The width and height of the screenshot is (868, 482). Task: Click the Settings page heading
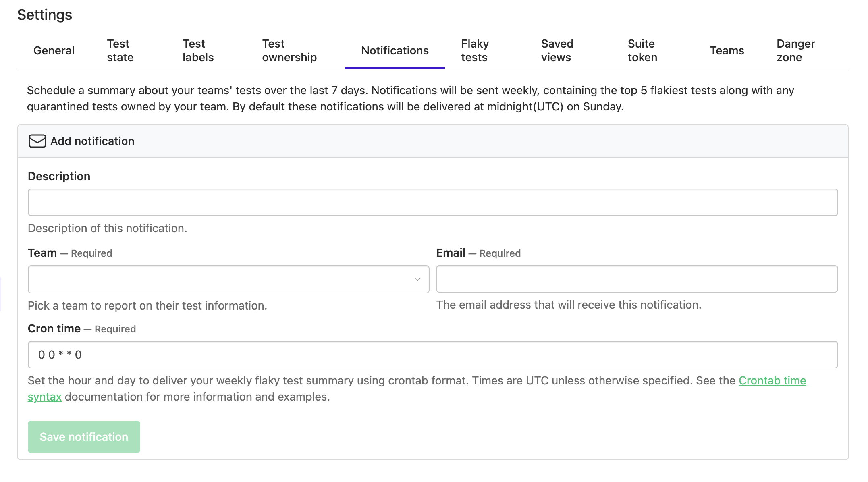click(x=44, y=15)
